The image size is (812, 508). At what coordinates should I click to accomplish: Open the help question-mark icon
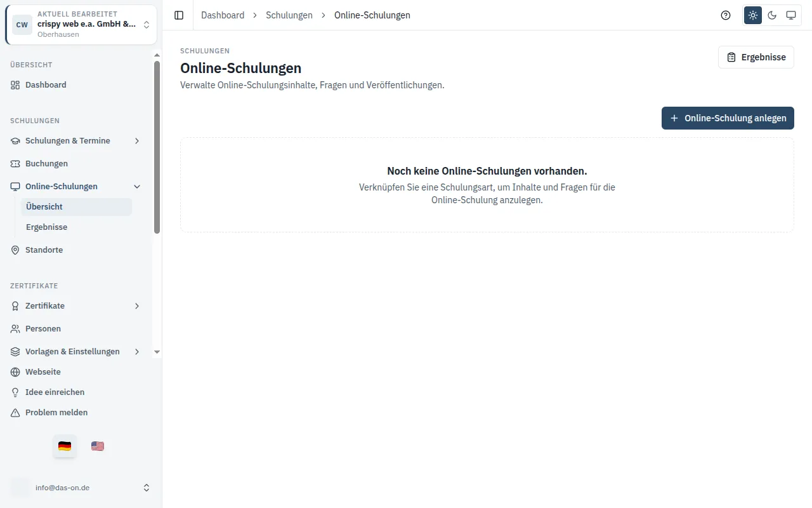coord(726,15)
